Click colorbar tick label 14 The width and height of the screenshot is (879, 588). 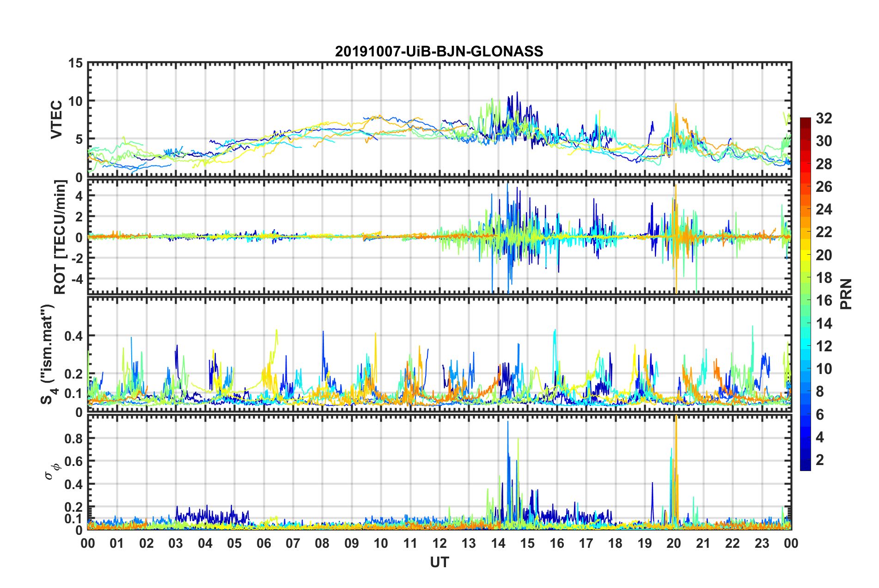824,324
